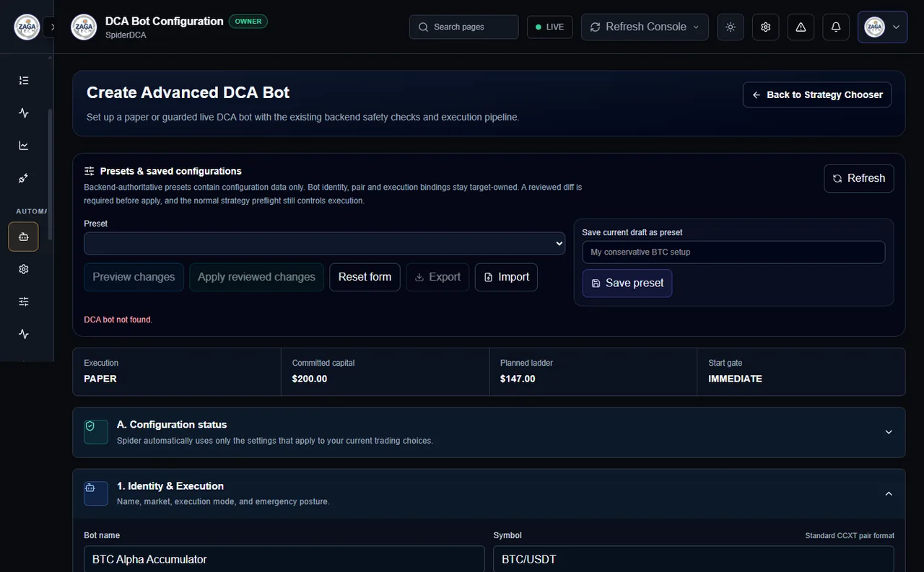Toggle the sun theme icon
The image size is (924, 572).
(x=731, y=27)
